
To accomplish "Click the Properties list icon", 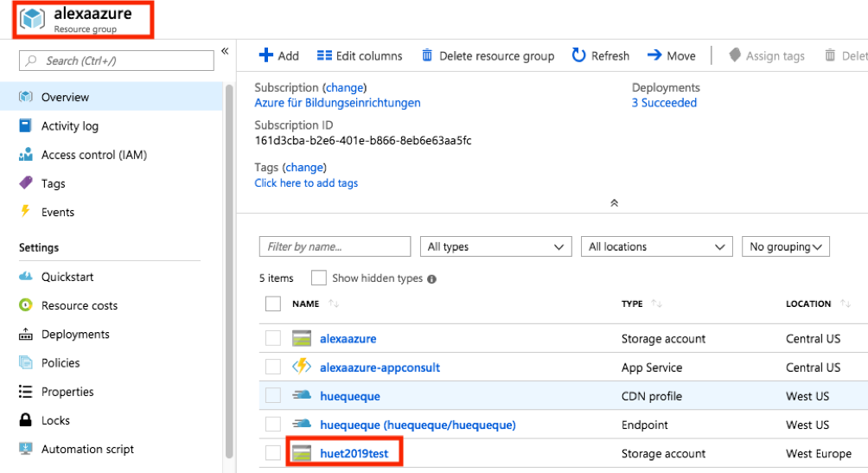I will click(25, 392).
